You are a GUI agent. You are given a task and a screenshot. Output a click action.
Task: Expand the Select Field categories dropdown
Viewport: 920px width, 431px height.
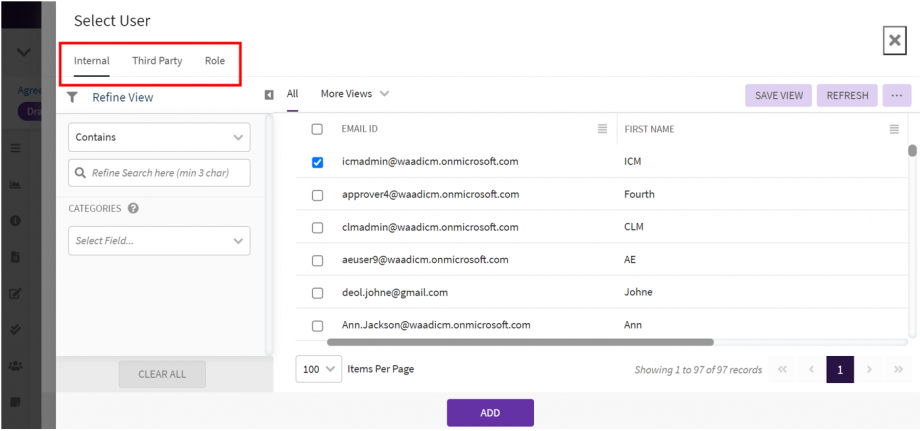(x=159, y=240)
